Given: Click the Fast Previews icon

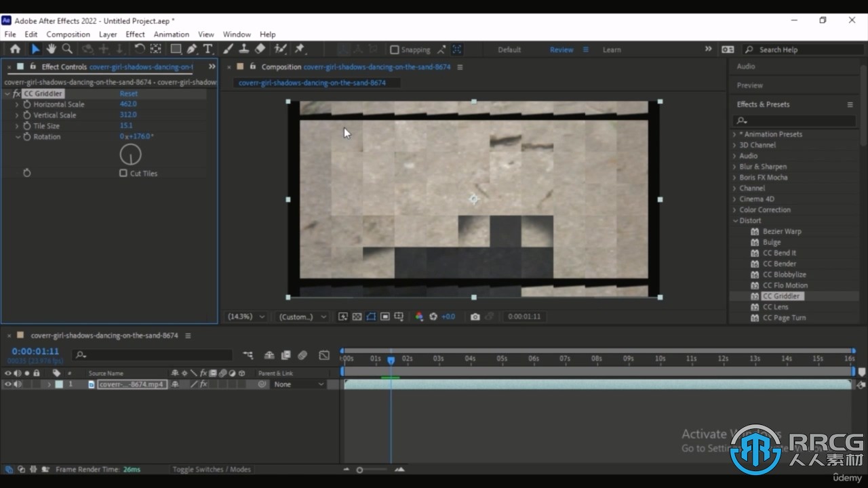Looking at the screenshot, I should 343,317.
